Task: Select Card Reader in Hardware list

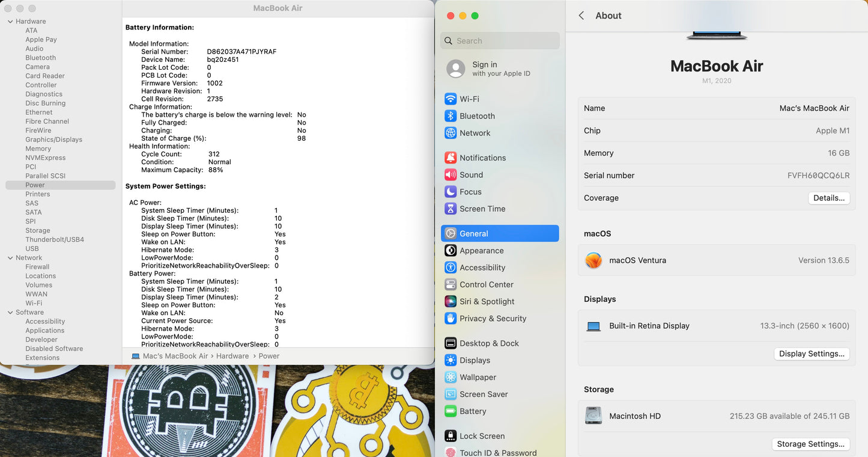Action: click(x=45, y=76)
